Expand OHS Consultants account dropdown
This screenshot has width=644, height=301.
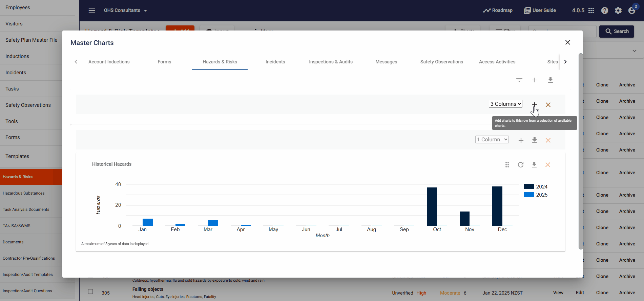click(x=126, y=11)
